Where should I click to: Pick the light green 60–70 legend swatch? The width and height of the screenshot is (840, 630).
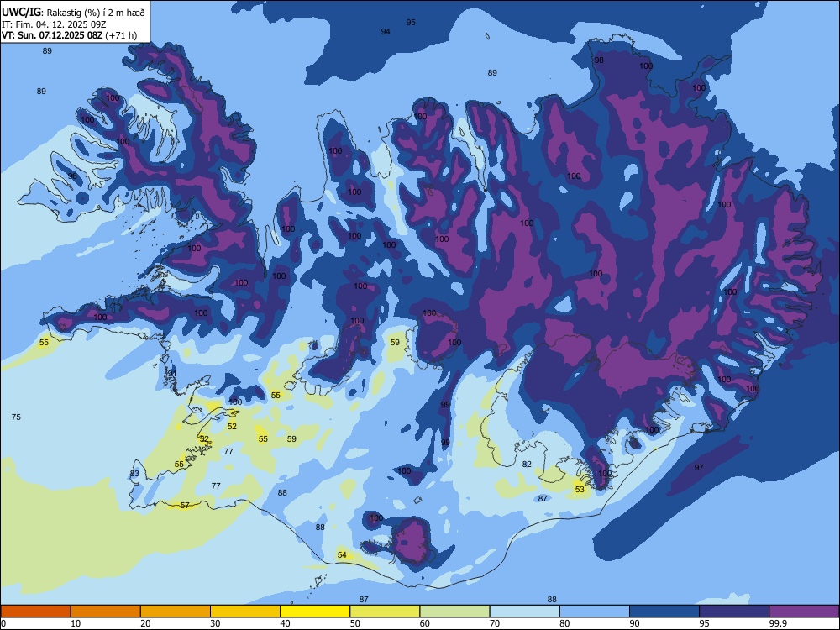pos(454,612)
